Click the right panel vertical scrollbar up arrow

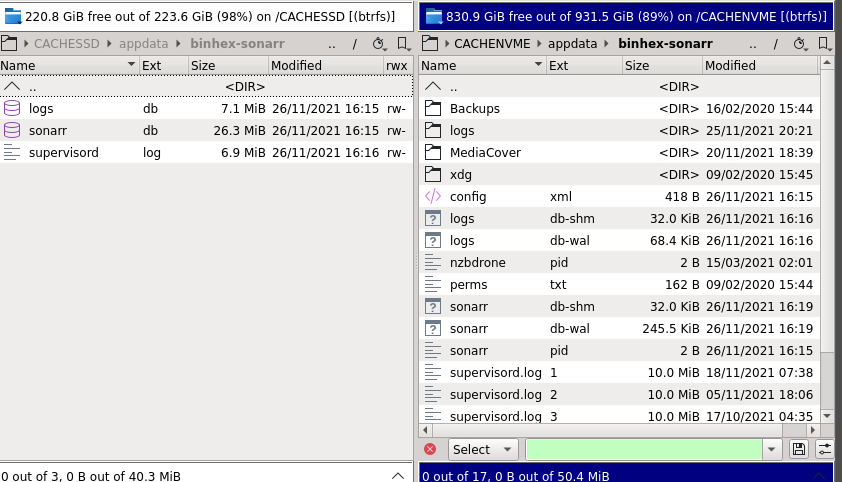click(827, 63)
